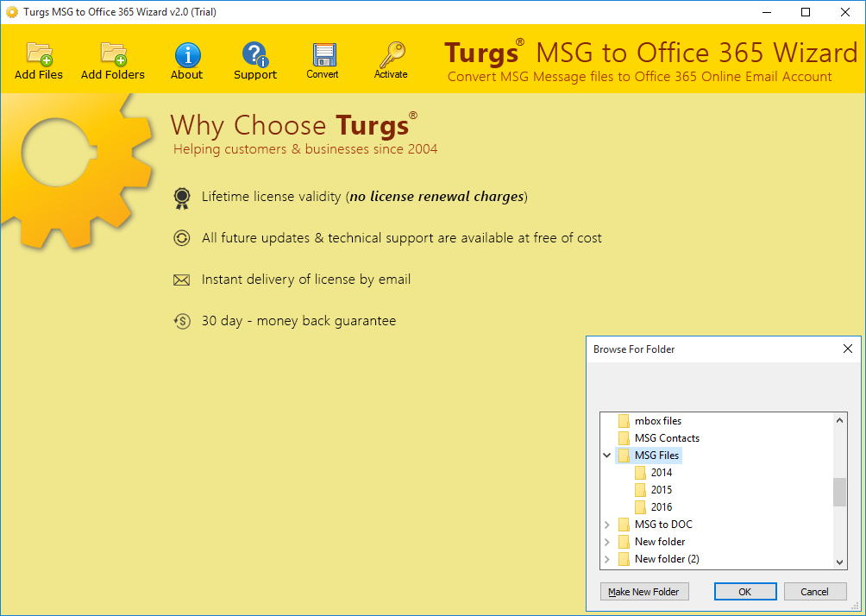866x616 pixels.
Task: Click the 2016 folder icon
Action: 640,507
